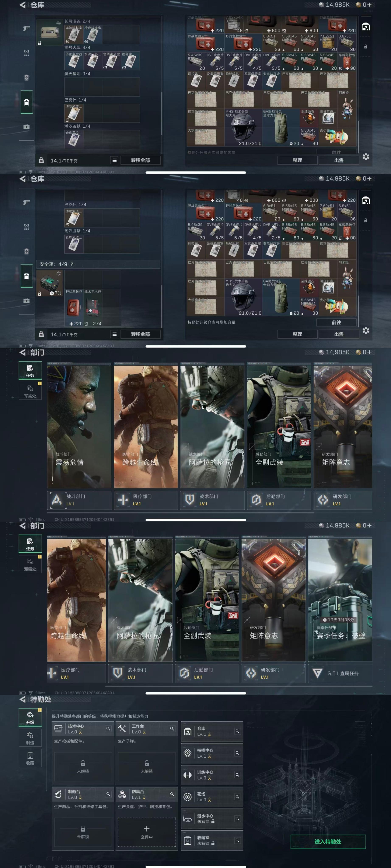Click the search icon on 技术中心
The width and height of the screenshot is (391, 868).
108,729
